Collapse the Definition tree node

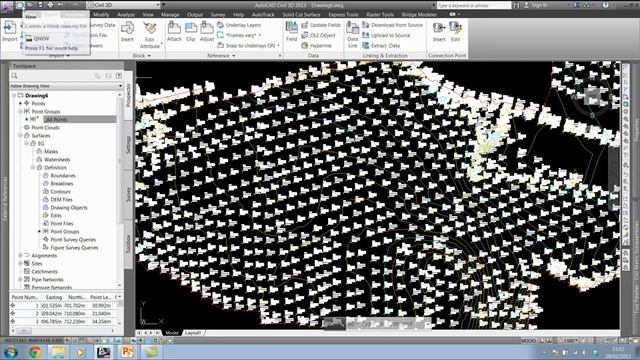(33, 167)
